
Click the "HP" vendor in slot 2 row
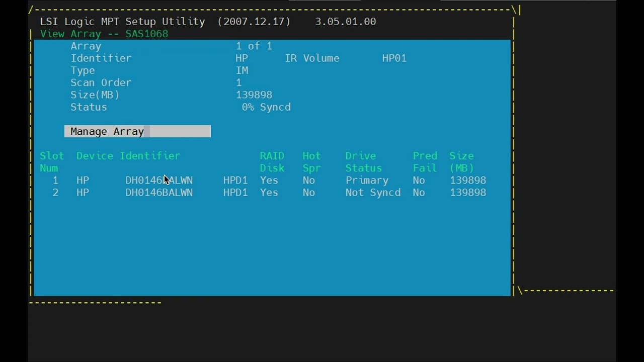[x=83, y=193]
